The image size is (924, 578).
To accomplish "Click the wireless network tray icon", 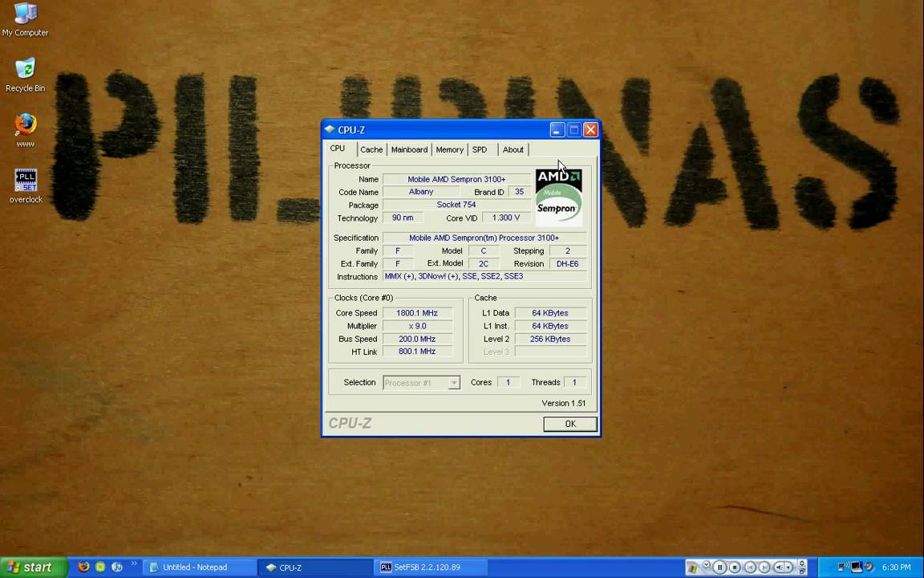I will [843, 567].
